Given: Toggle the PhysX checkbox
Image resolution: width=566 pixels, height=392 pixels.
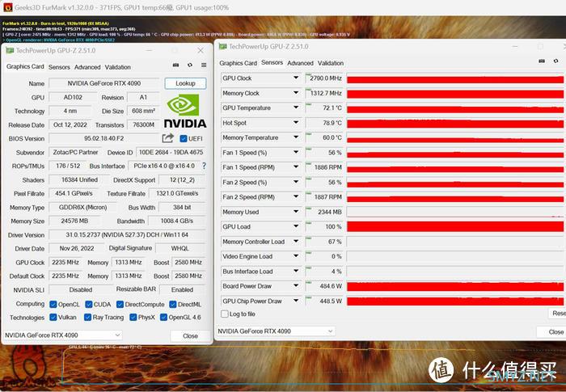Looking at the screenshot, I should pyautogui.click(x=133, y=318).
